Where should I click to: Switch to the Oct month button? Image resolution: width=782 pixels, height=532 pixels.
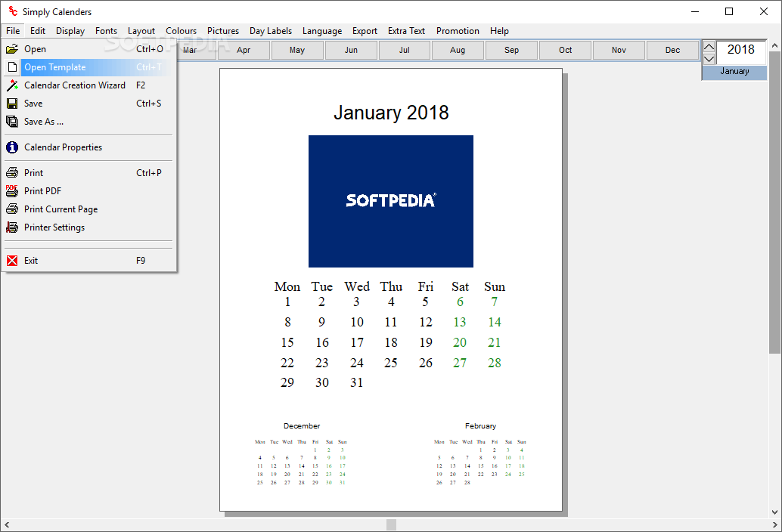click(x=565, y=50)
